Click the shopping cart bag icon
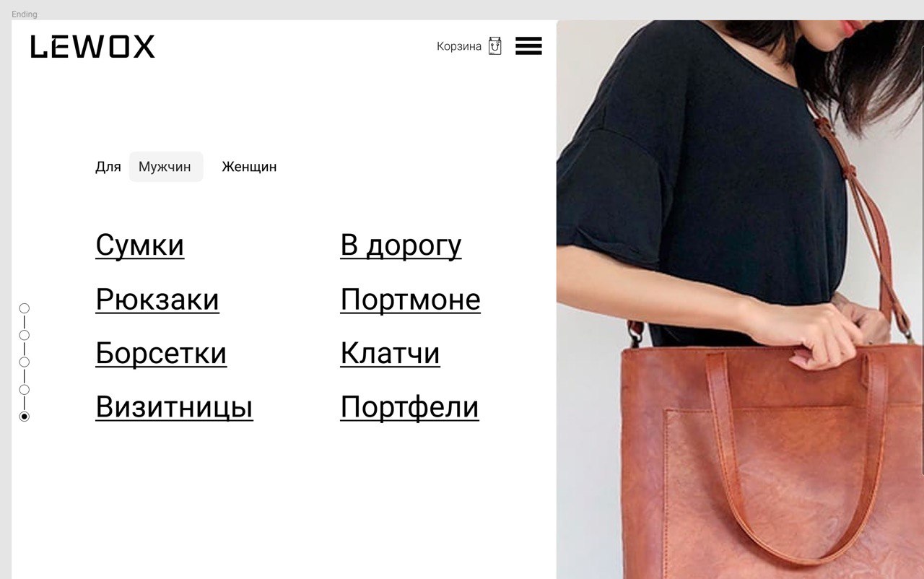The height and width of the screenshot is (579, 924). [x=494, y=46]
